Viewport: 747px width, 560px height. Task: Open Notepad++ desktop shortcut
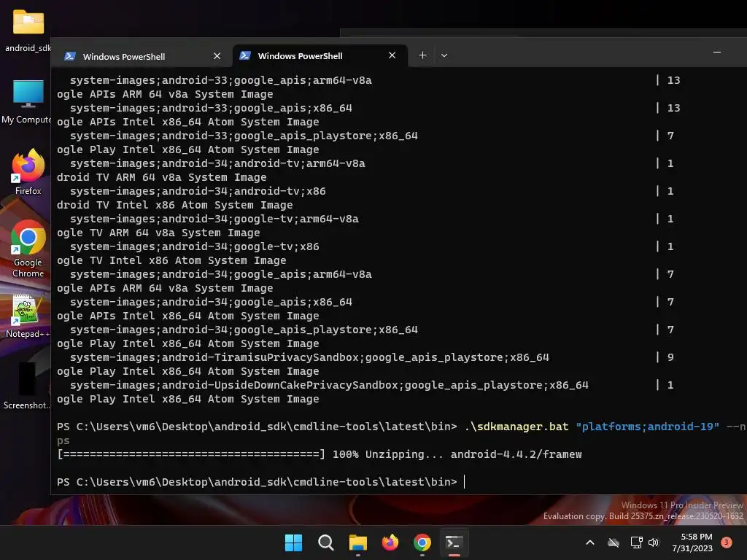click(28, 316)
